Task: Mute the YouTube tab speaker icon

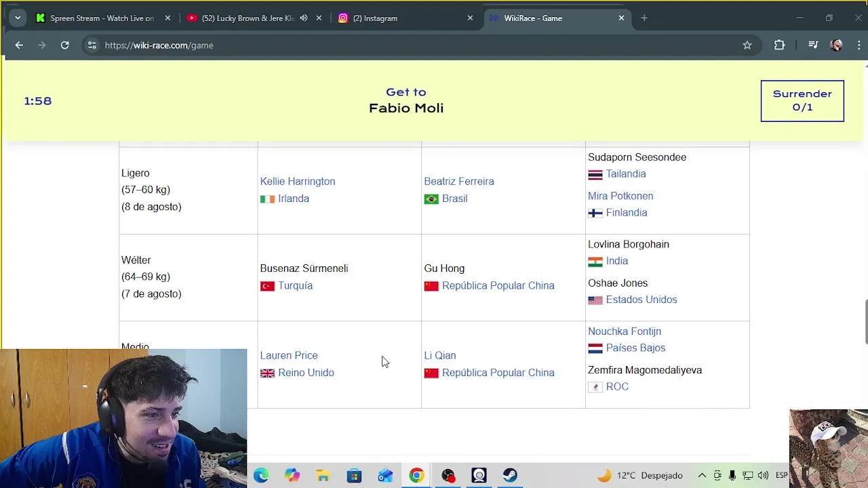Action: click(304, 18)
